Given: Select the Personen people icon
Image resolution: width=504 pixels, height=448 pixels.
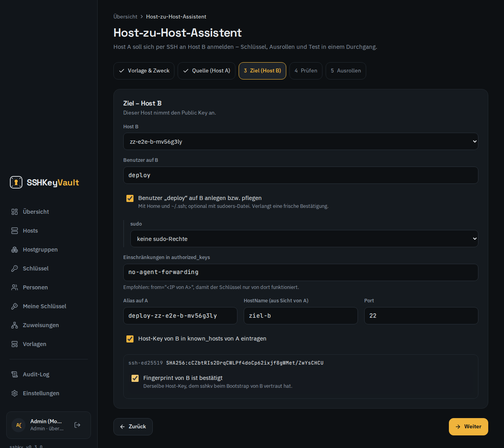Looking at the screenshot, I should point(15,287).
